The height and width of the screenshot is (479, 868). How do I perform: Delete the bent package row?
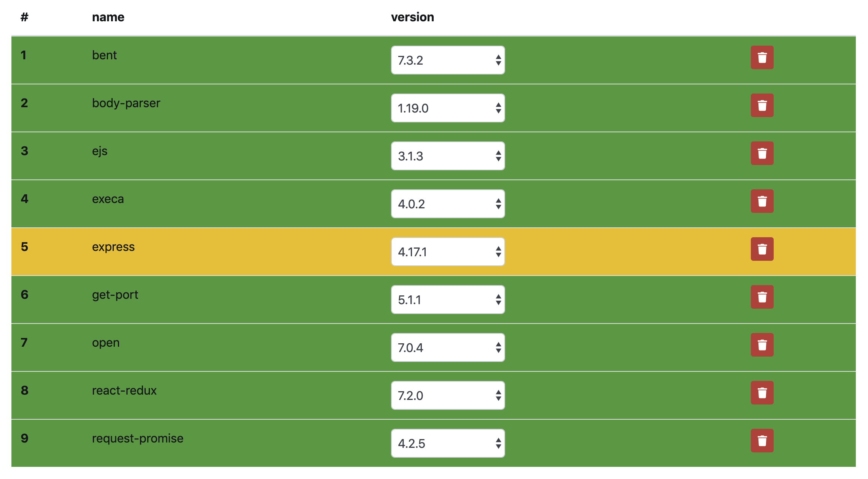coord(762,57)
